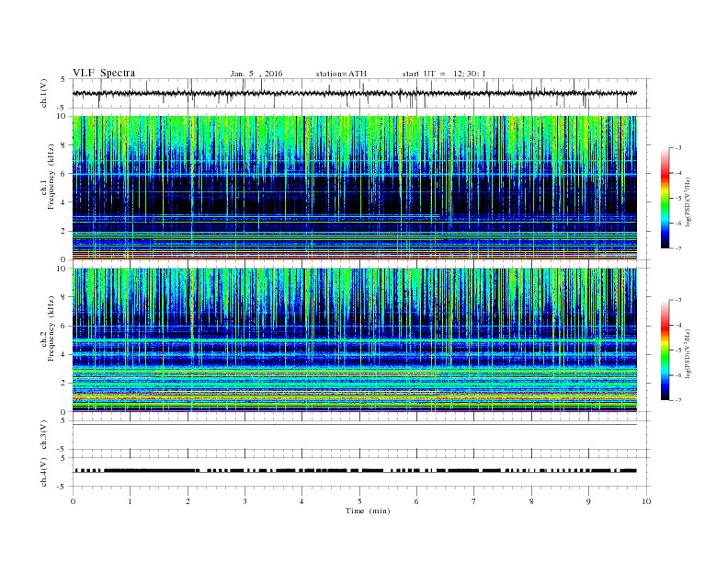Click time axis tick label "7"
Screen dimensions: 728x563
[474, 501]
